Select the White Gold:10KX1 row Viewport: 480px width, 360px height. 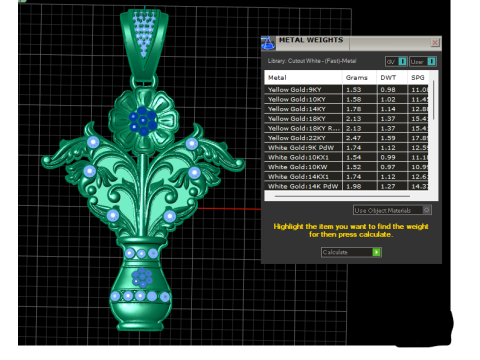(x=346, y=157)
